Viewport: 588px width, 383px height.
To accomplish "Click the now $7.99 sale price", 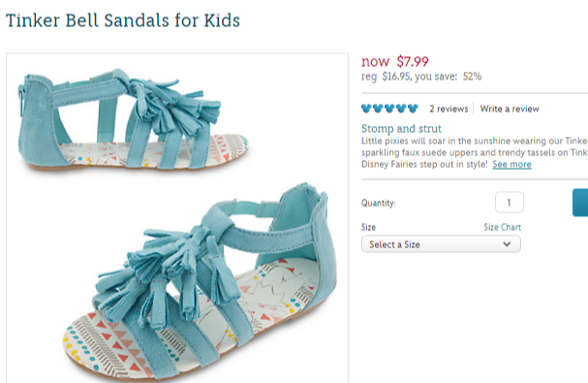I will click(x=395, y=61).
